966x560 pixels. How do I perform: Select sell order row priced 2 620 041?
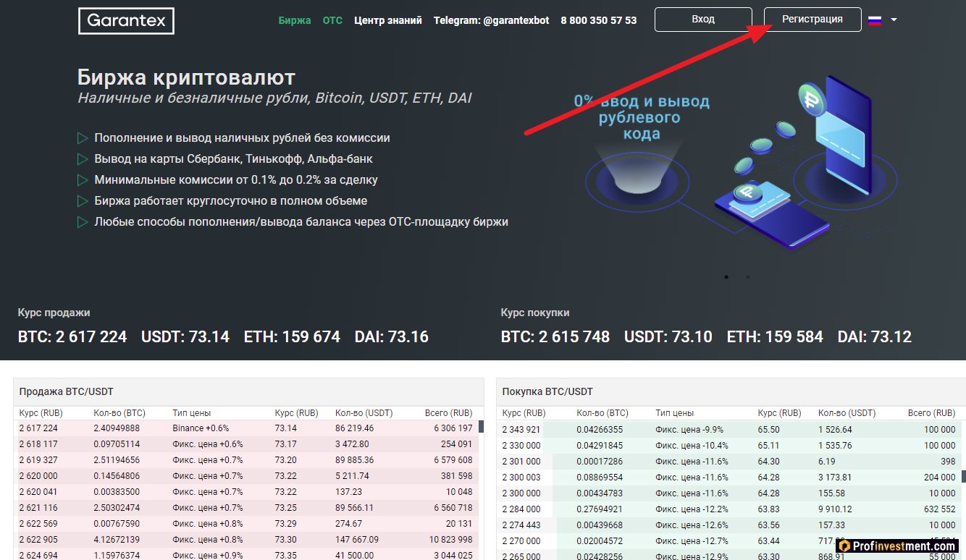[245, 492]
